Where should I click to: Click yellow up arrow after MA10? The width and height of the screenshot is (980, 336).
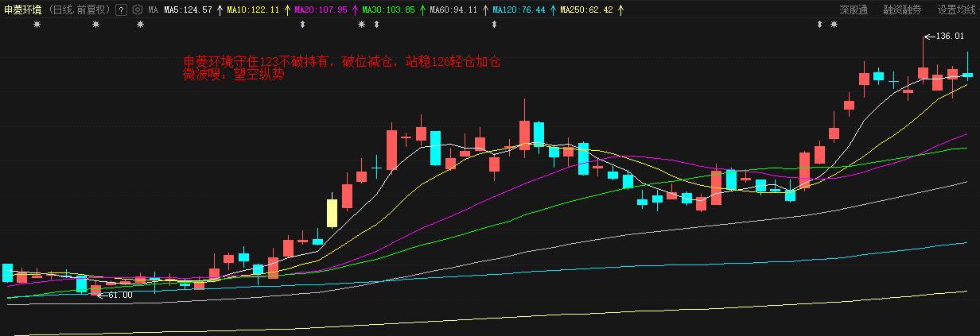click(x=286, y=10)
